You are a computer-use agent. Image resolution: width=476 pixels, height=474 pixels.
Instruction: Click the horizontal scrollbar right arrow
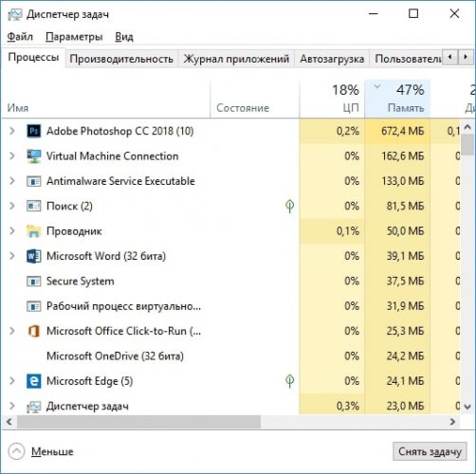coord(452,422)
